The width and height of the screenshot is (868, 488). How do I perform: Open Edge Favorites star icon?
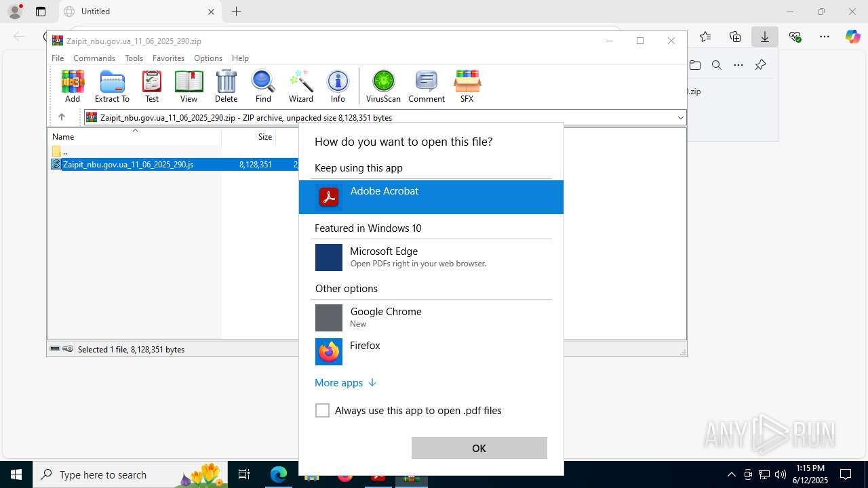click(x=705, y=37)
